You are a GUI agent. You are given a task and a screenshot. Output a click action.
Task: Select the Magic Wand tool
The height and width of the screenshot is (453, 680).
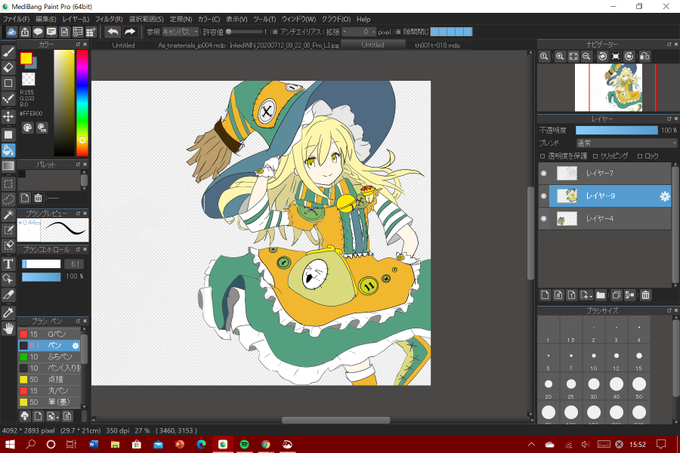pyautogui.click(x=8, y=215)
